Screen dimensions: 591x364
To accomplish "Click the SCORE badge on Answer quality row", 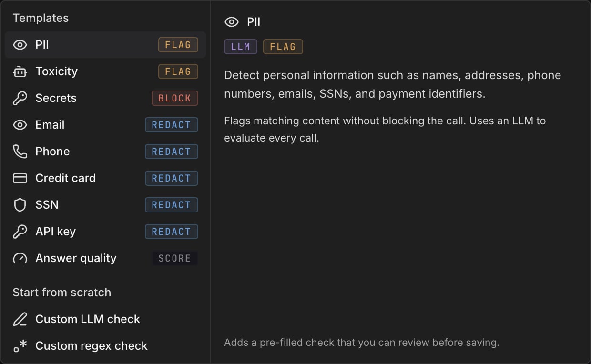I will (x=175, y=258).
